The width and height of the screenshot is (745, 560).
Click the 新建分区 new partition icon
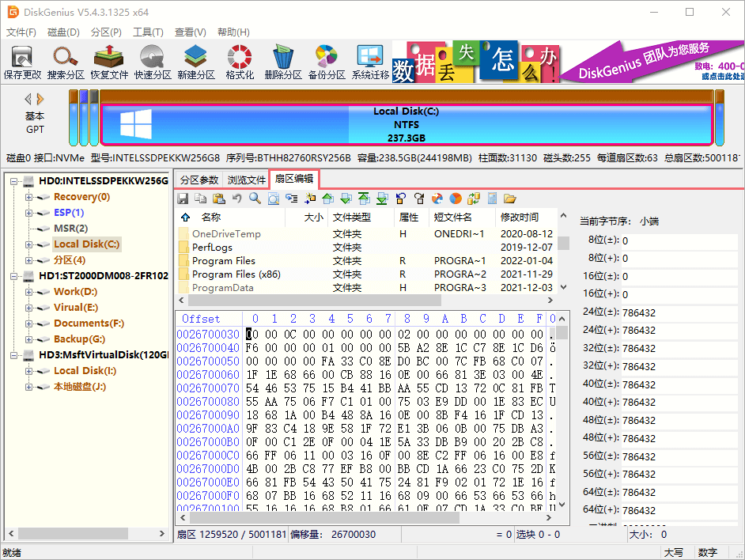pos(196,62)
